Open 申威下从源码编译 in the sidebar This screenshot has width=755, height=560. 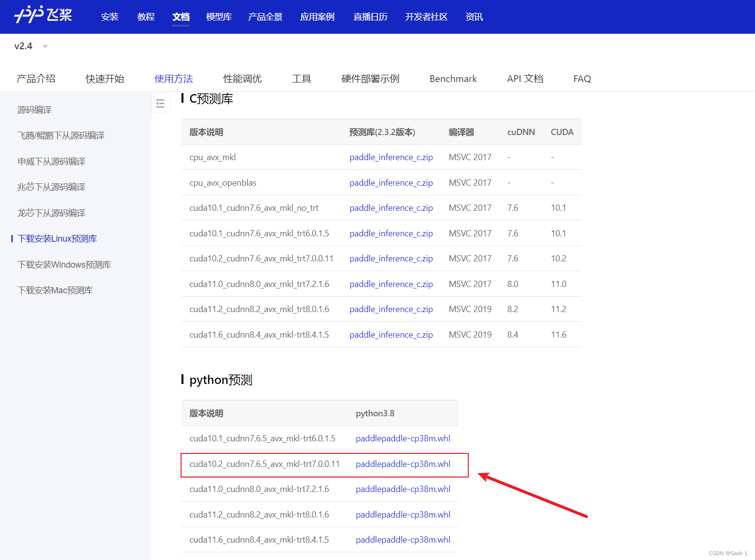coord(51,162)
